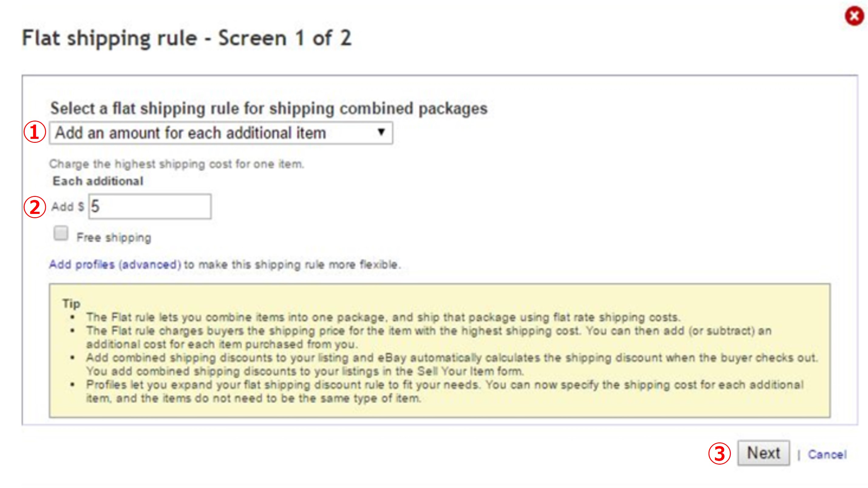The width and height of the screenshot is (868, 488).
Task: Click the red circled number 1 marker
Action: [35, 132]
